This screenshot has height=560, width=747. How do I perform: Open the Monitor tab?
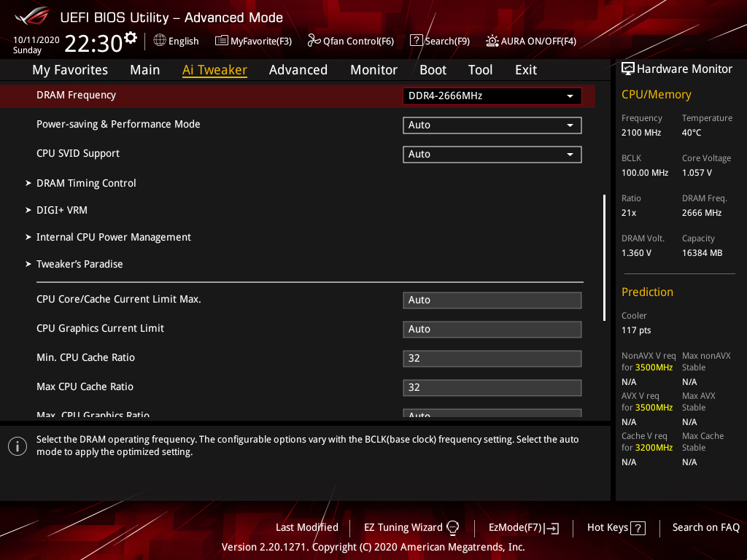(374, 70)
